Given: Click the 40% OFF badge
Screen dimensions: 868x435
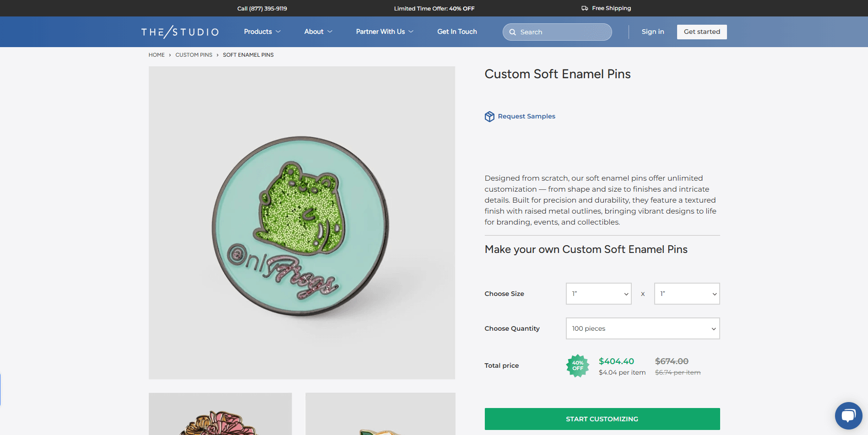Looking at the screenshot, I should (578, 366).
